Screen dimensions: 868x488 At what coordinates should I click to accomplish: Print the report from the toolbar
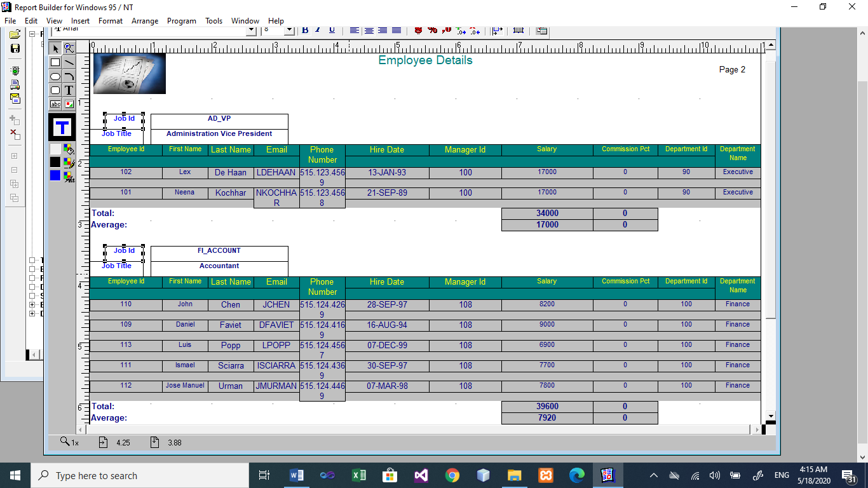15,84
